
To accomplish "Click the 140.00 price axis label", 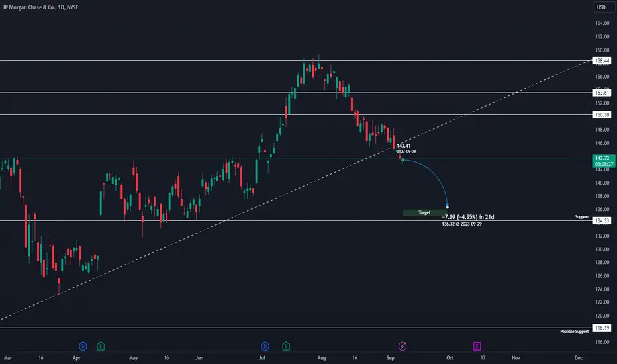I will (x=602, y=183).
